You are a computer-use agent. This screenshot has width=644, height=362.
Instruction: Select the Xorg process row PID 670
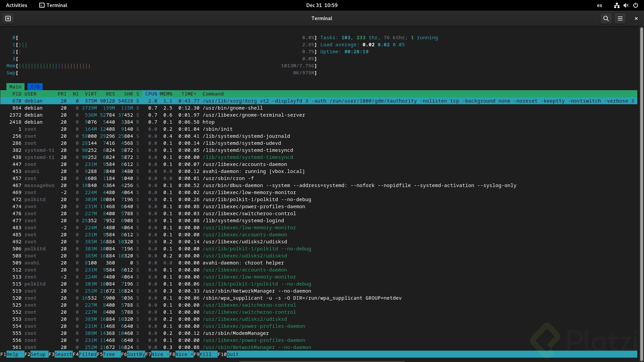319,101
